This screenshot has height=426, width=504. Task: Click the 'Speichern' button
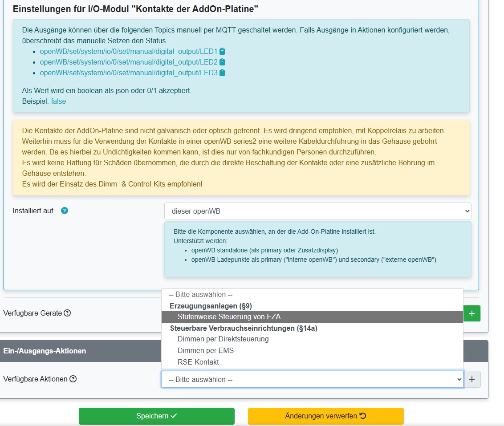pos(157,416)
